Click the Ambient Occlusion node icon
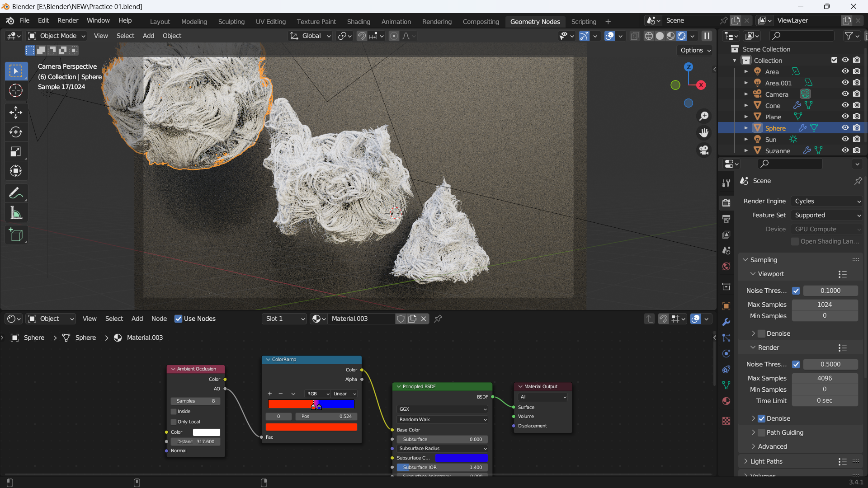 click(174, 369)
